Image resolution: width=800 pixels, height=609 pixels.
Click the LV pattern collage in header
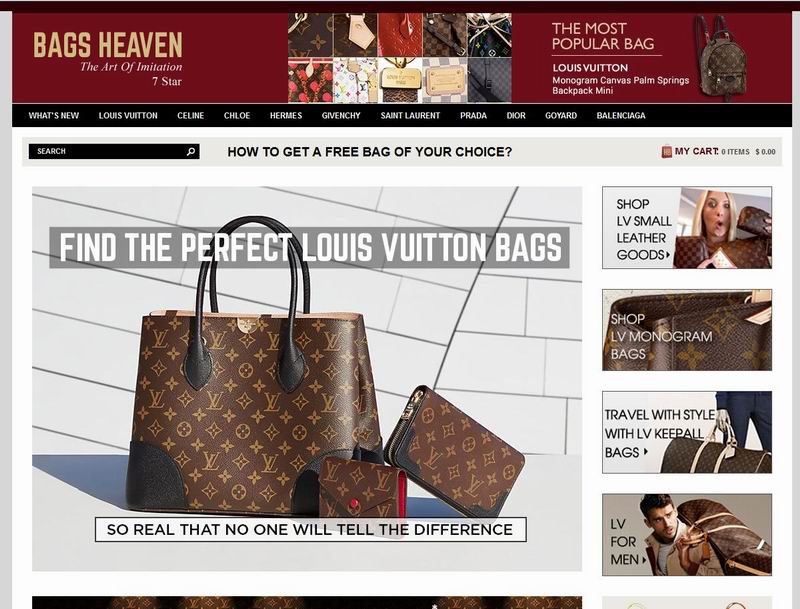click(399, 58)
